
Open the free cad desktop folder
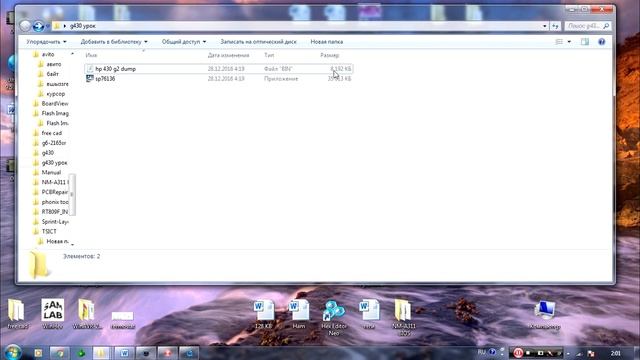[x=18, y=313]
